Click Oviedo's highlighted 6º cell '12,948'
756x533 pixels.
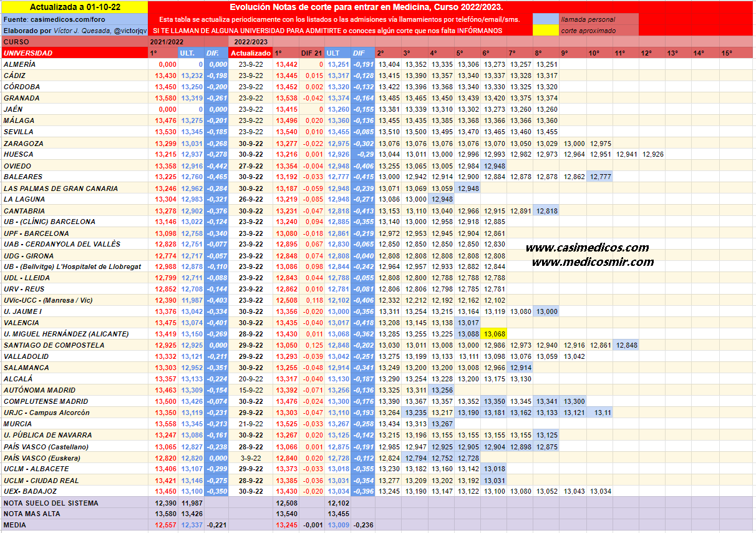494,165
